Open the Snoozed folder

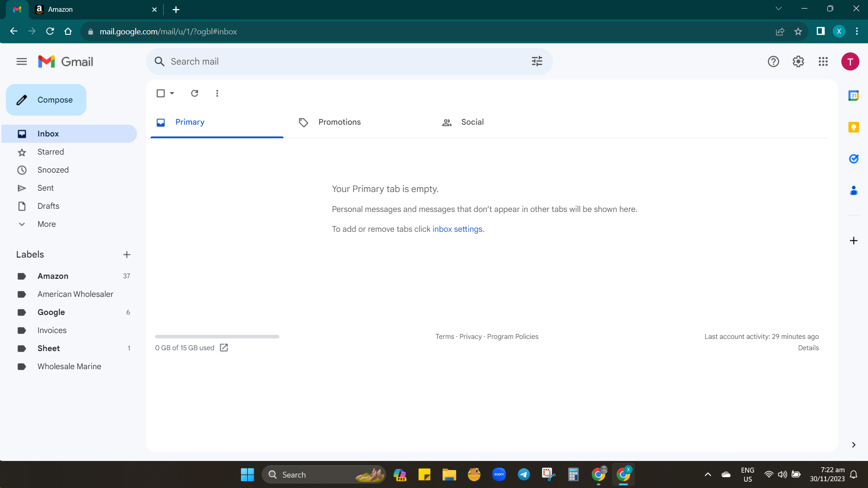click(69, 170)
